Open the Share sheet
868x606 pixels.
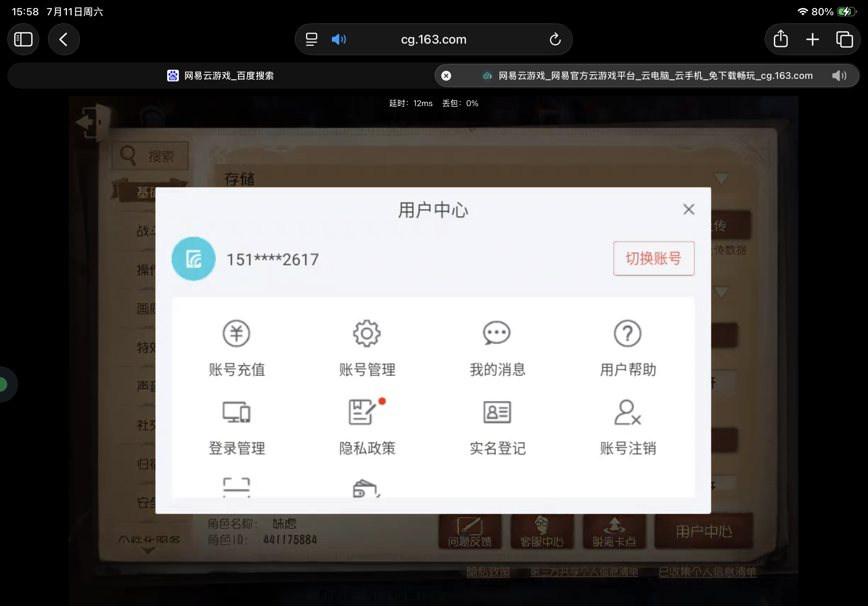pyautogui.click(x=781, y=39)
